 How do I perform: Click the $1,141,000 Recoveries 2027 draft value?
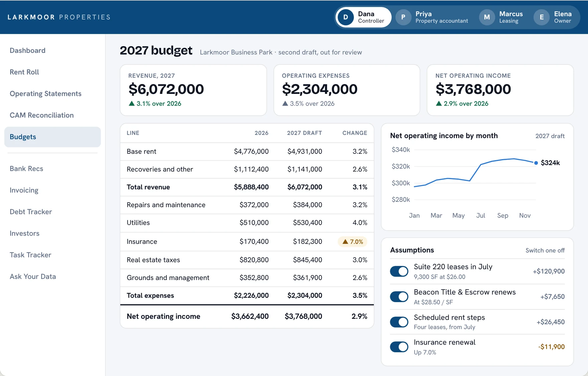click(x=305, y=169)
